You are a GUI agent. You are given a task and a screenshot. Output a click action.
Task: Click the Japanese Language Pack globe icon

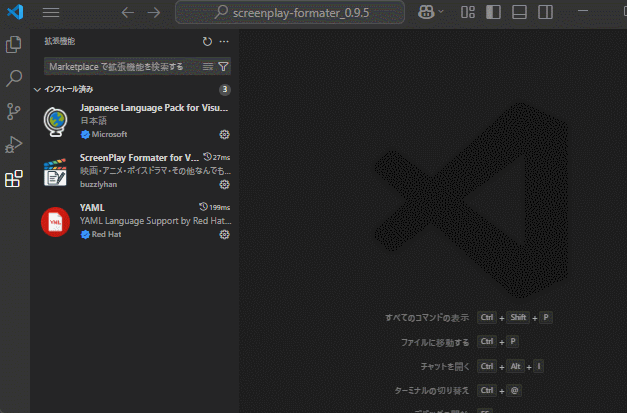[55, 122]
